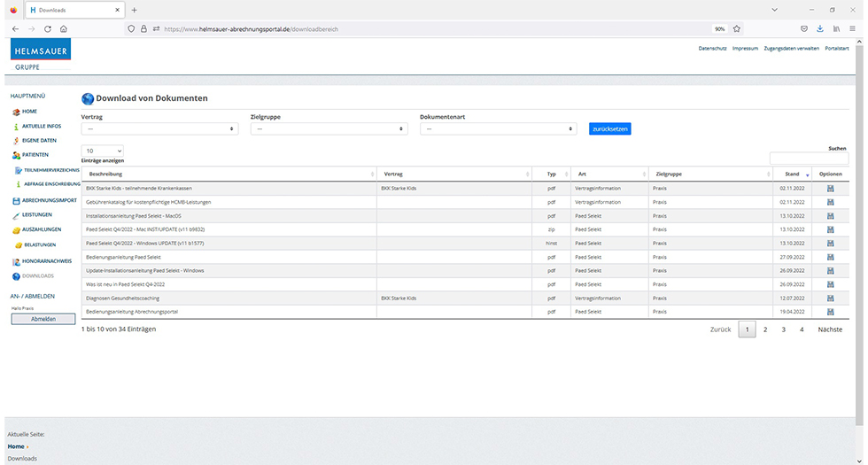Open EIGENE DATEN menu entry
This screenshot has width=868, height=465.
tap(39, 141)
